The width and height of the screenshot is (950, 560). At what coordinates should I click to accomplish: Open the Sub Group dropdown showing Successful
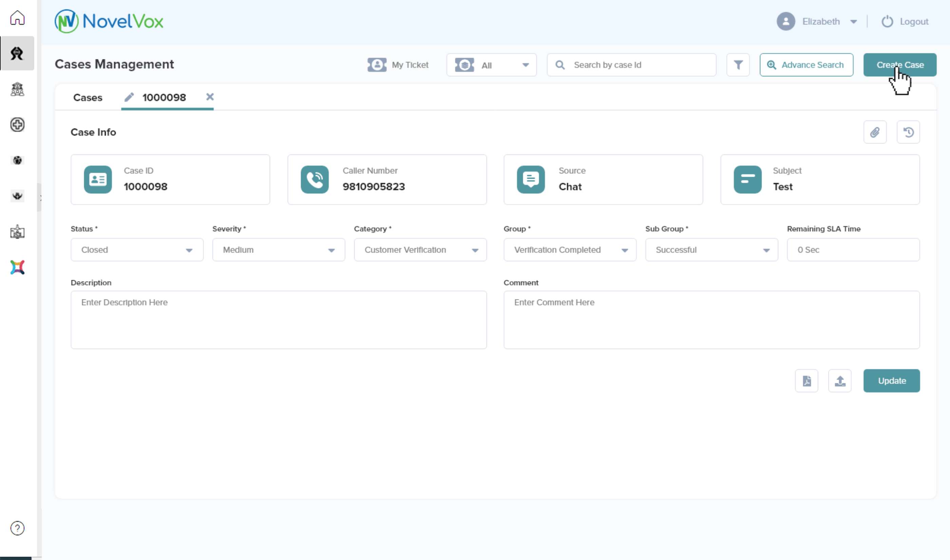tap(711, 250)
